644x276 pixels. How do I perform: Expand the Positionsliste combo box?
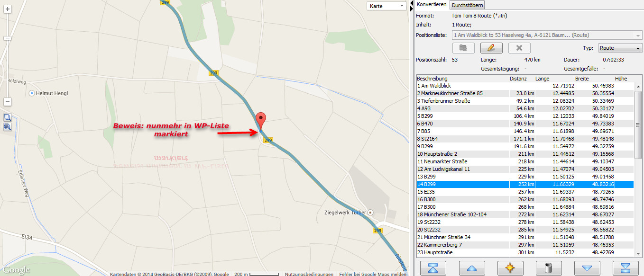point(638,35)
